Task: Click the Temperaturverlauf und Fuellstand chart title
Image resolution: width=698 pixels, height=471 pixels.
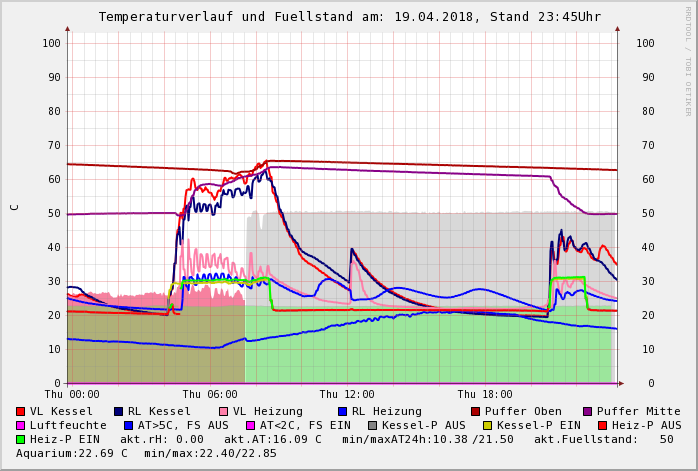Action: click(349, 17)
